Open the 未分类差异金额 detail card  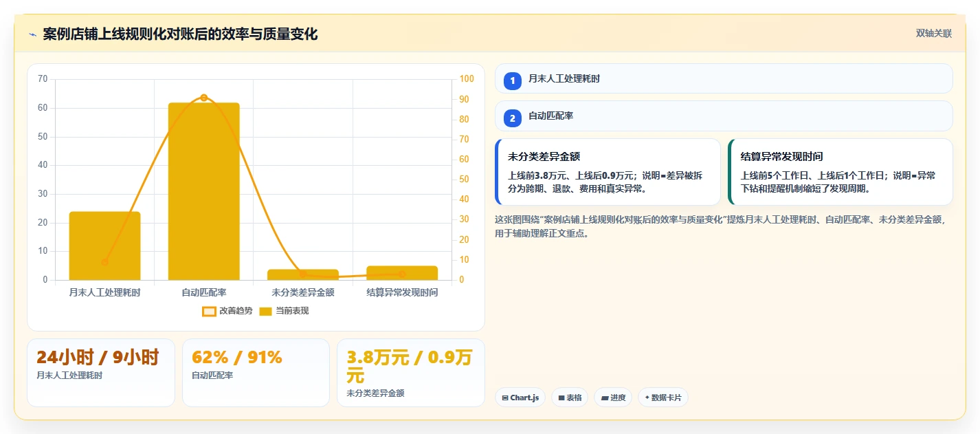(608, 172)
